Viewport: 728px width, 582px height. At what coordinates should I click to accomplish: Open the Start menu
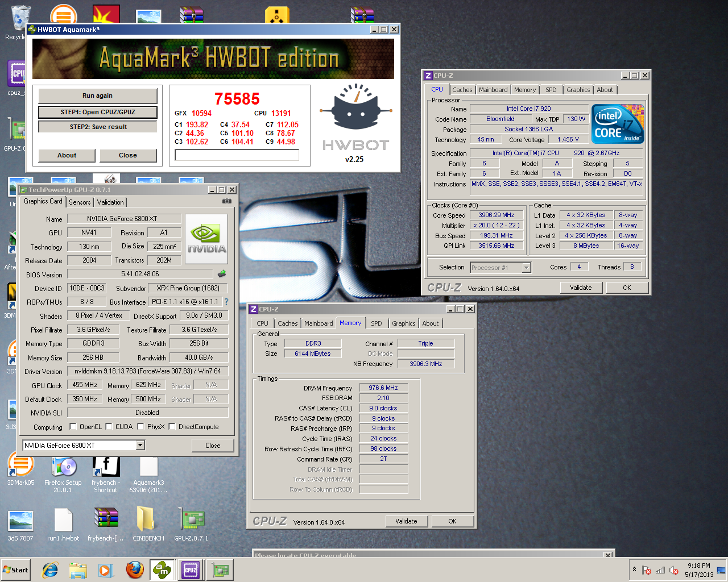[x=15, y=570]
